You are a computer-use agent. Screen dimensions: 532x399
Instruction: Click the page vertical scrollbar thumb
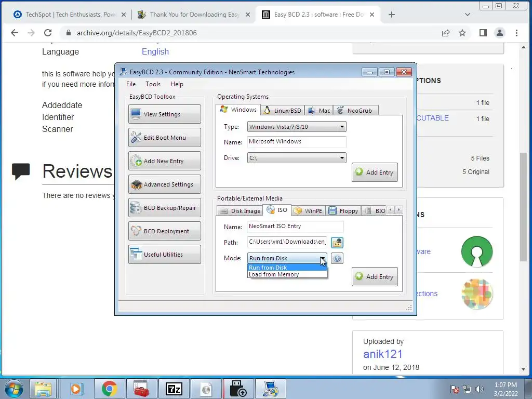coord(523,207)
